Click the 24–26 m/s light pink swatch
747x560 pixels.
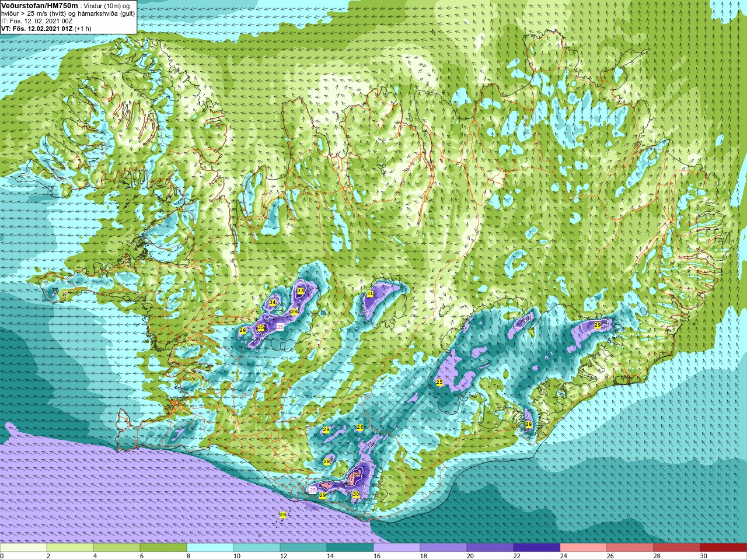click(x=584, y=548)
